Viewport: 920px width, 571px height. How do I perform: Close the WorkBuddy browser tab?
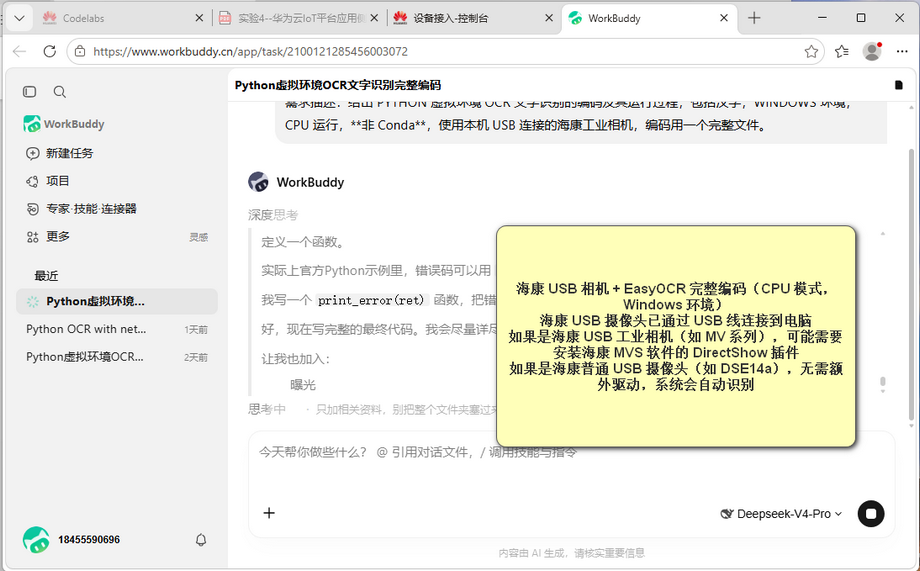(724, 18)
